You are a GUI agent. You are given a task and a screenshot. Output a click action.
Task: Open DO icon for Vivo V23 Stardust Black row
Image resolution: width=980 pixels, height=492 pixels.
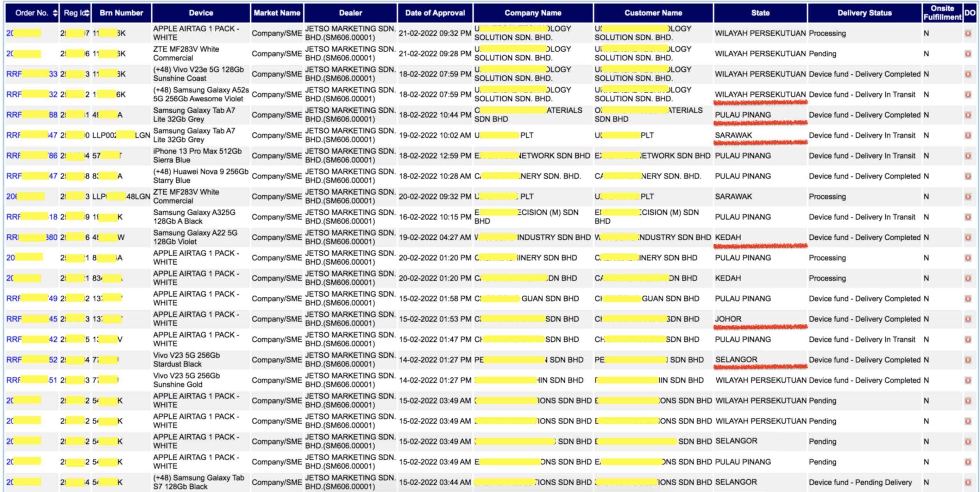(968, 360)
